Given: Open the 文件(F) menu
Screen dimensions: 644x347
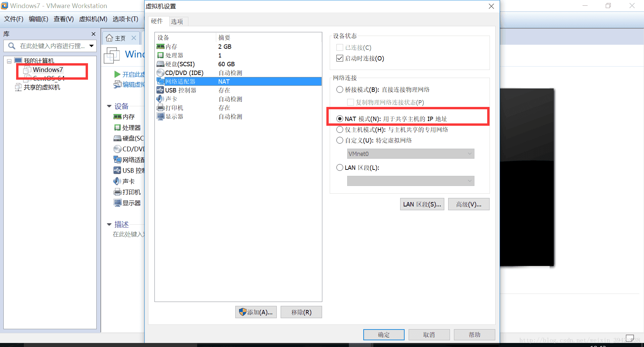Looking at the screenshot, I should click(14, 19).
